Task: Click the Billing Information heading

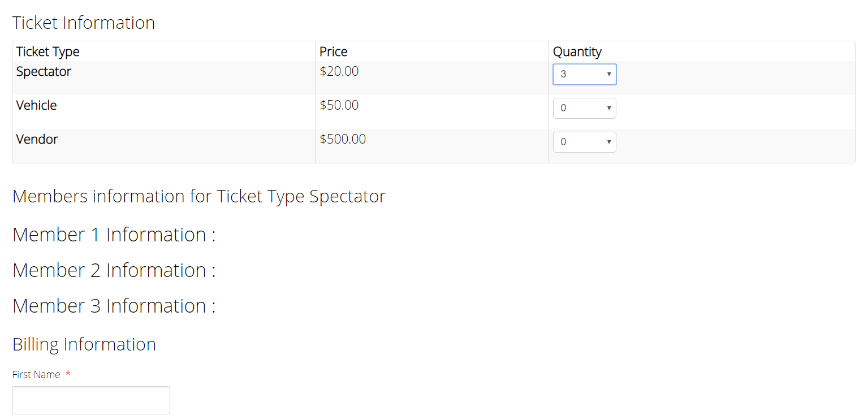Action: (x=84, y=345)
